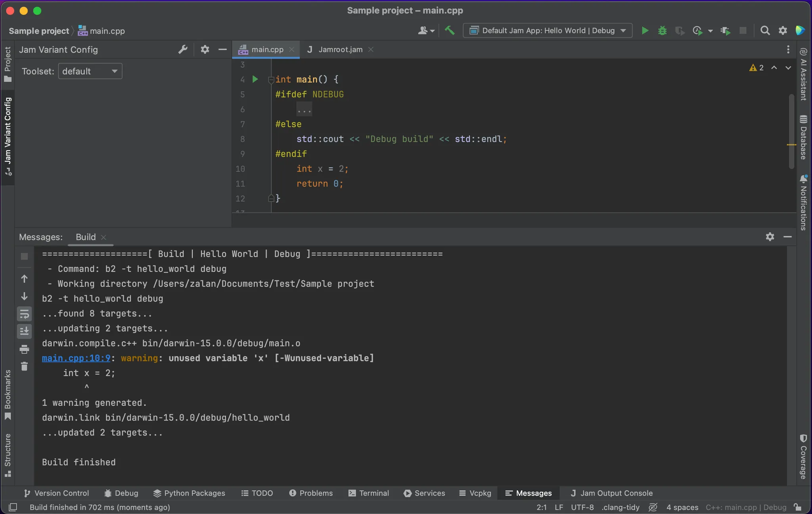The height and width of the screenshot is (514, 812).
Task: Open the Database side panel
Action: [x=804, y=137]
